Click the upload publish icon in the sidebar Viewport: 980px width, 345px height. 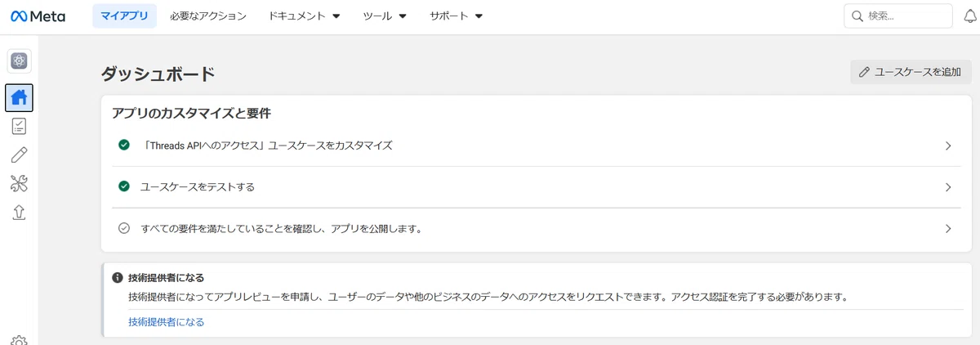coord(20,212)
